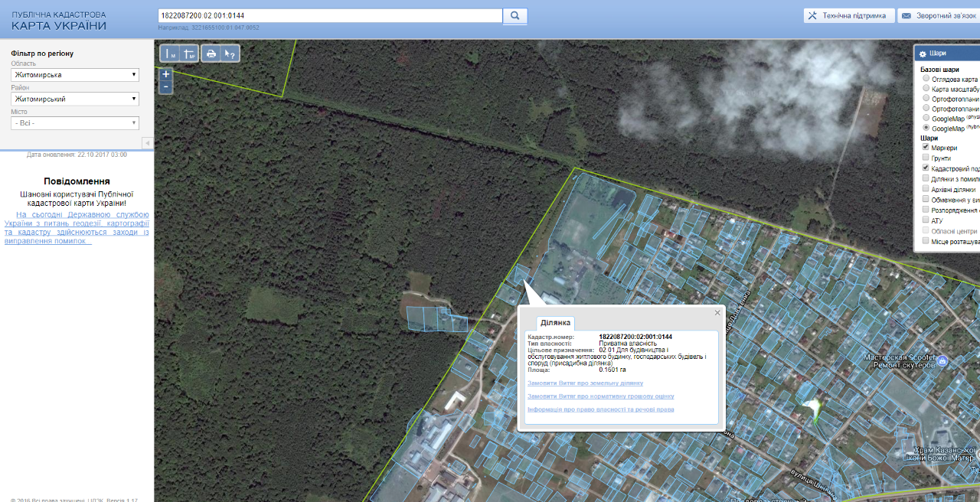Click the print map icon

211,54
